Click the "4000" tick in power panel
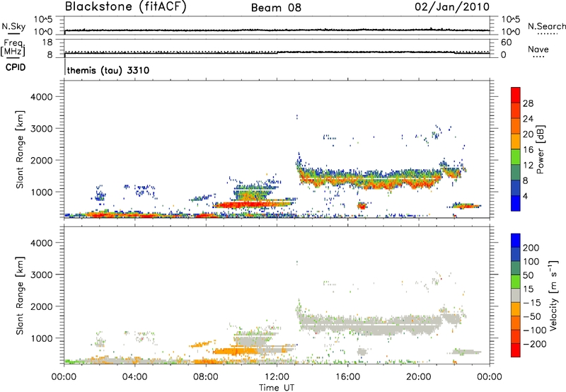The image size is (566, 392). (x=42, y=97)
